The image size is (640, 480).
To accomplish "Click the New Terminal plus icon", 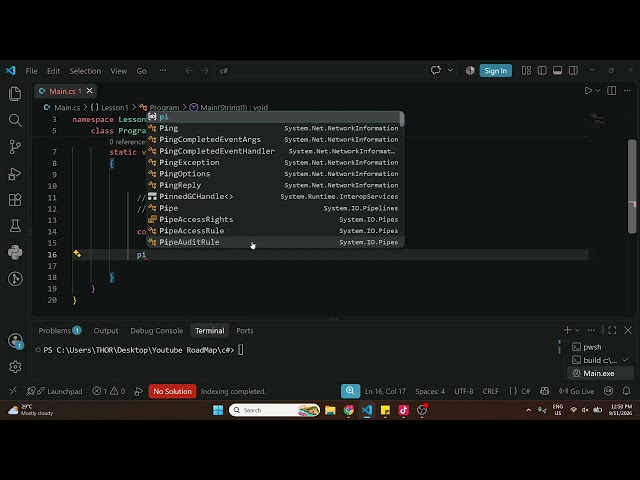I will pos(567,330).
